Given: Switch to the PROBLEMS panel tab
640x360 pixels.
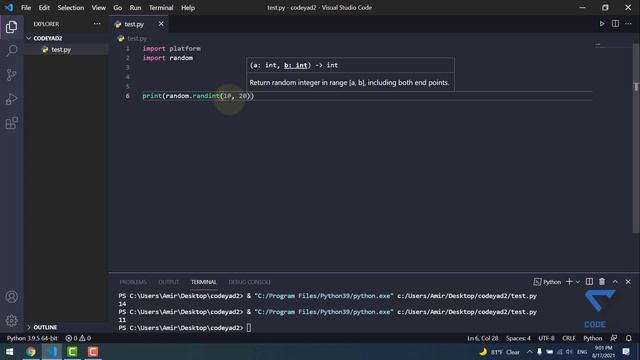Looking at the screenshot, I should click(133, 282).
